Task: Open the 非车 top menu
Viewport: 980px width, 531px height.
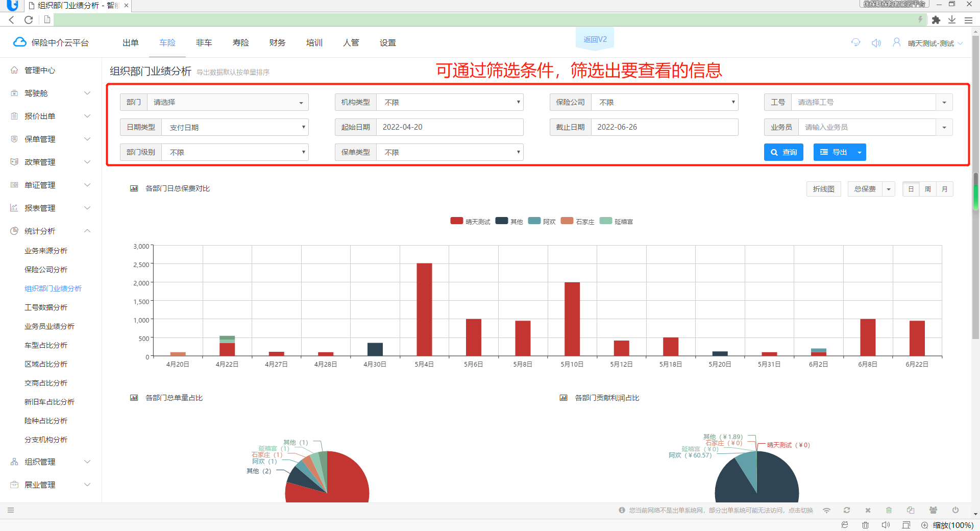Action: click(204, 43)
